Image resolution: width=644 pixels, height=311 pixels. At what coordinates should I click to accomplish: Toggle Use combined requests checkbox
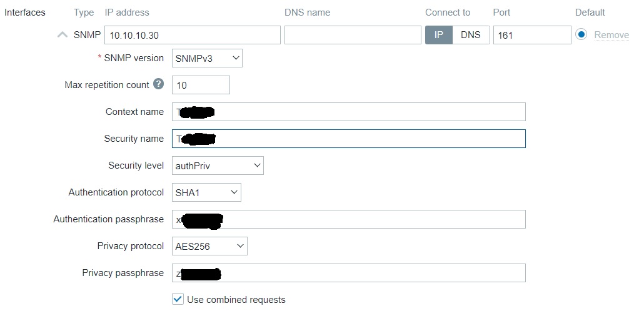click(x=178, y=299)
